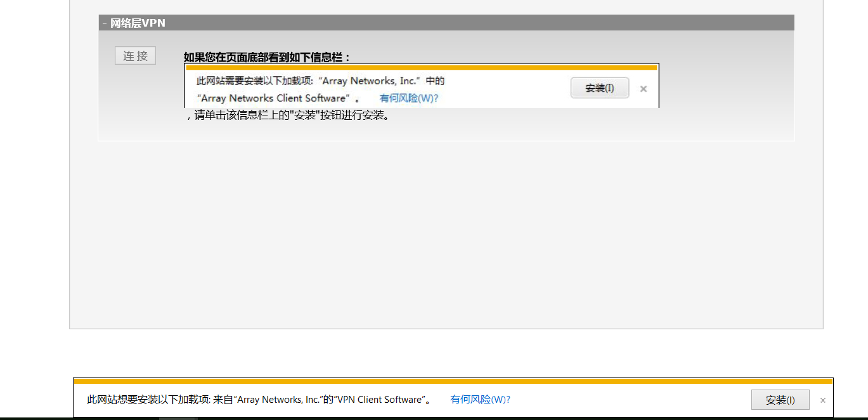Dismiss the bottom add-on notification bar
The height and width of the screenshot is (420, 868).
click(x=823, y=400)
